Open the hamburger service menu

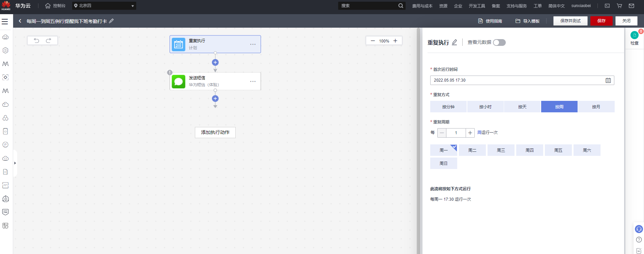coord(5,22)
